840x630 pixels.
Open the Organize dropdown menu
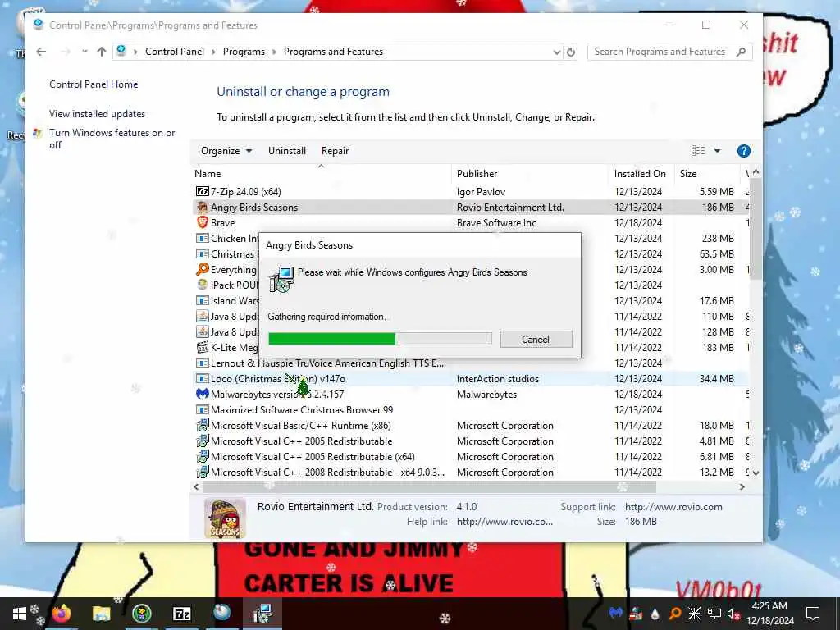[226, 151]
